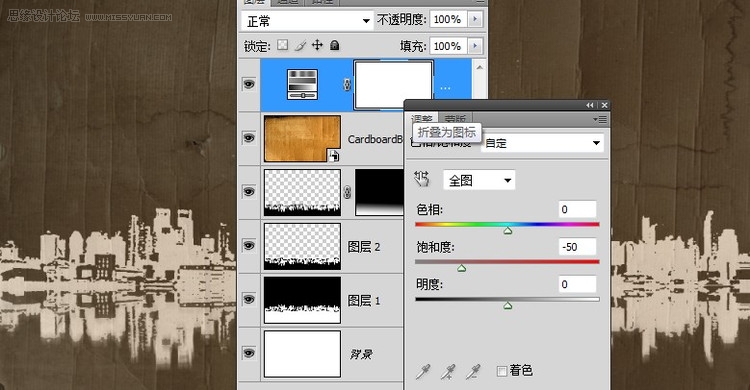Select the 不透明度 100% value field
Viewport: 750px width, 390px height.
click(x=448, y=19)
